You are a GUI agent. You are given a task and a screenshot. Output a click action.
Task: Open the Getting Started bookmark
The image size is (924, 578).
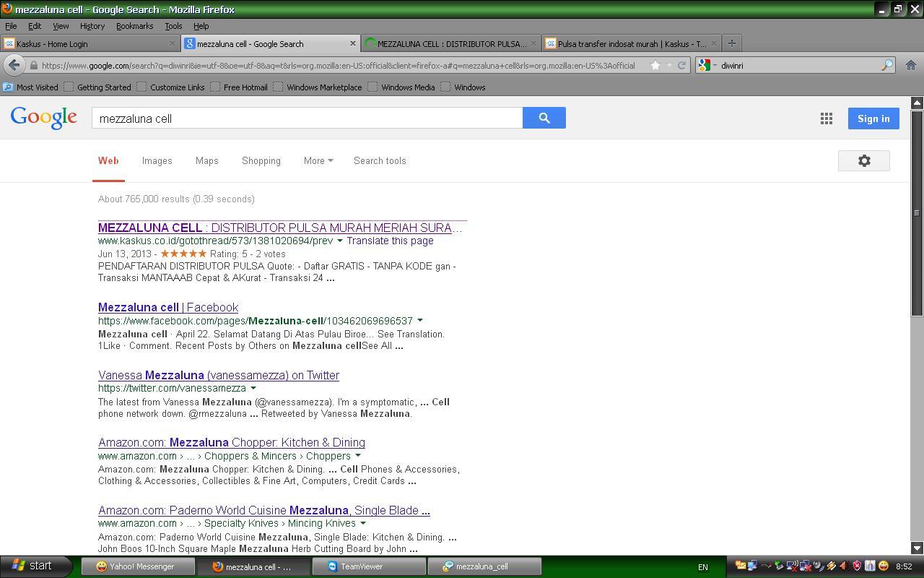click(x=97, y=87)
